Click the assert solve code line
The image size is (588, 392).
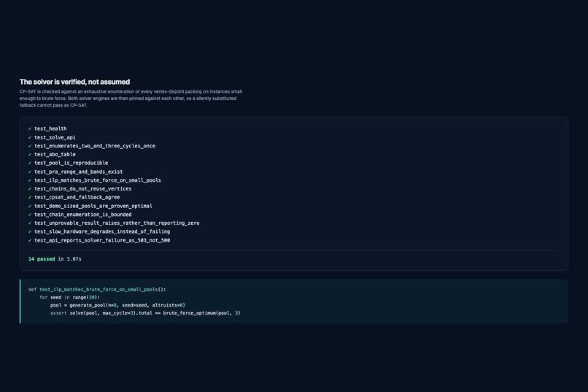145,313
